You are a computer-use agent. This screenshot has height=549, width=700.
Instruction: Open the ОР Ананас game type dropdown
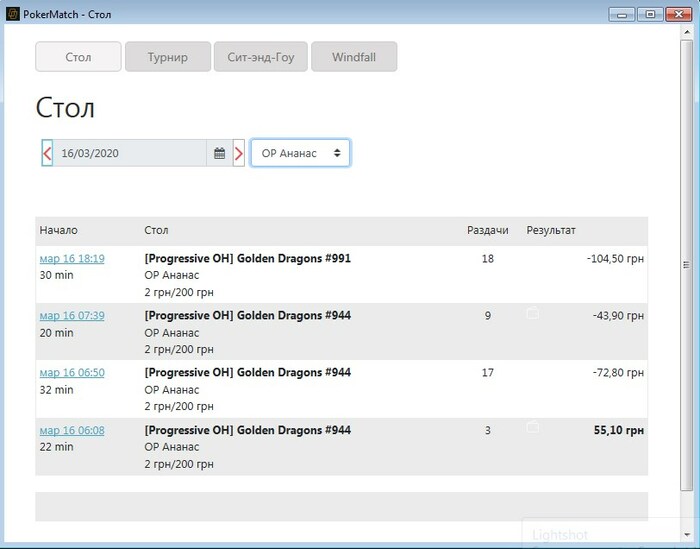click(300, 153)
